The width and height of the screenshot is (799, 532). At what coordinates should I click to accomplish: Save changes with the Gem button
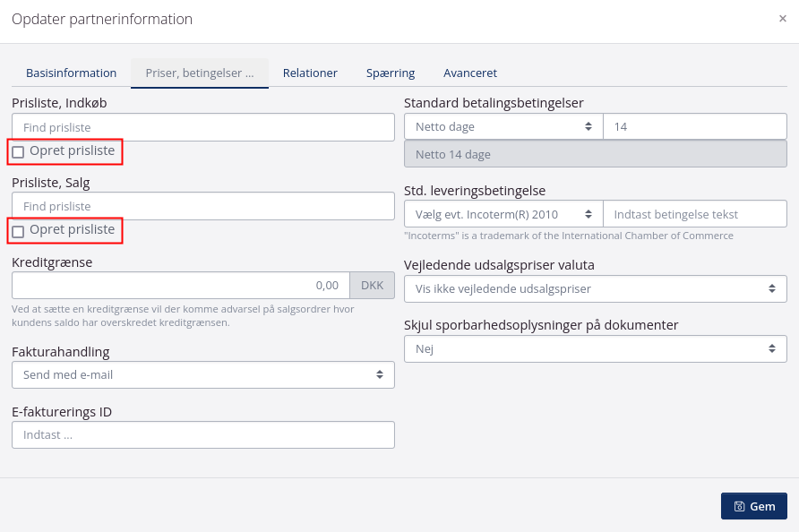pyautogui.click(x=753, y=506)
